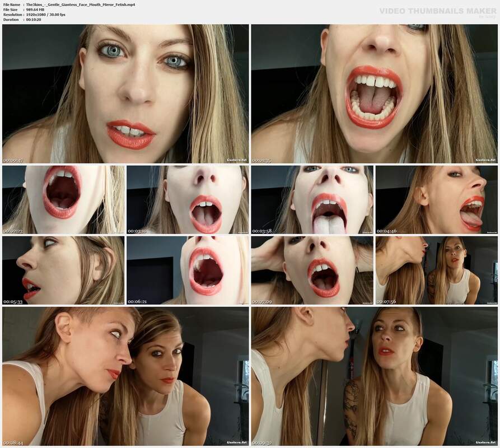Click the 'Duration' label
Image resolution: width=500 pixels, height=448 pixels.
point(11,20)
